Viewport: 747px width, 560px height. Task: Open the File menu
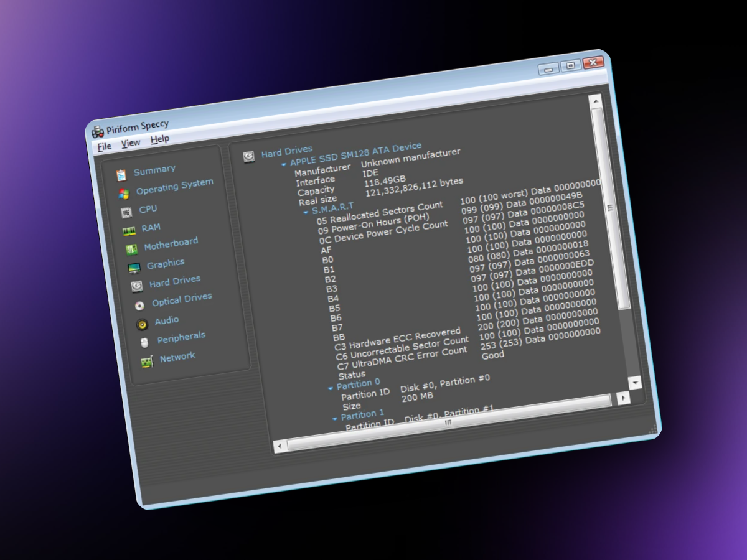pos(105,146)
